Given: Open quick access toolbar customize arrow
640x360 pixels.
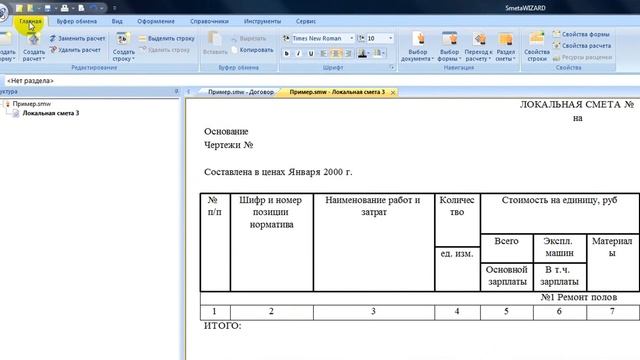Looking at the screenshot, I should tap(114, 8).
